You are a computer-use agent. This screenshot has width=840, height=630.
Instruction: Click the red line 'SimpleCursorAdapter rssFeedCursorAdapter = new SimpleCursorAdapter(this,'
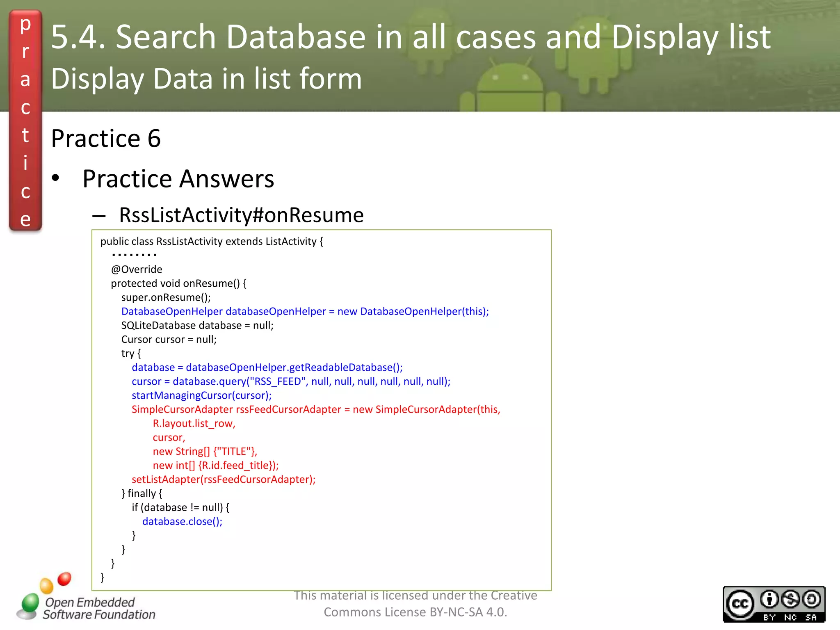316,409
